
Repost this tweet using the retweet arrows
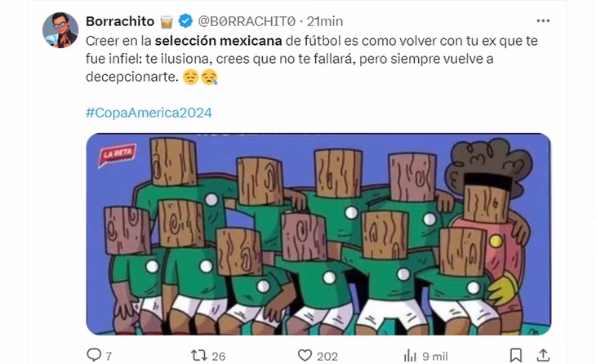[x=198, y=355]
